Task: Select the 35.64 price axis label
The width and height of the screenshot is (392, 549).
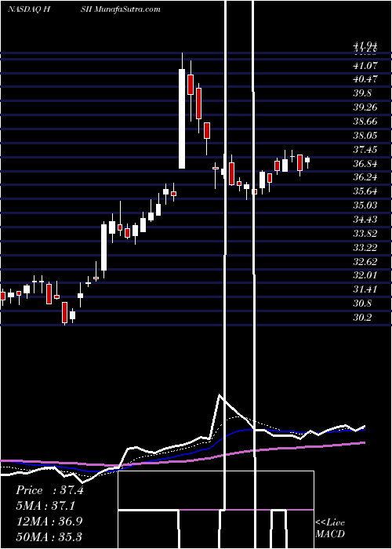Action: point(365,191)
